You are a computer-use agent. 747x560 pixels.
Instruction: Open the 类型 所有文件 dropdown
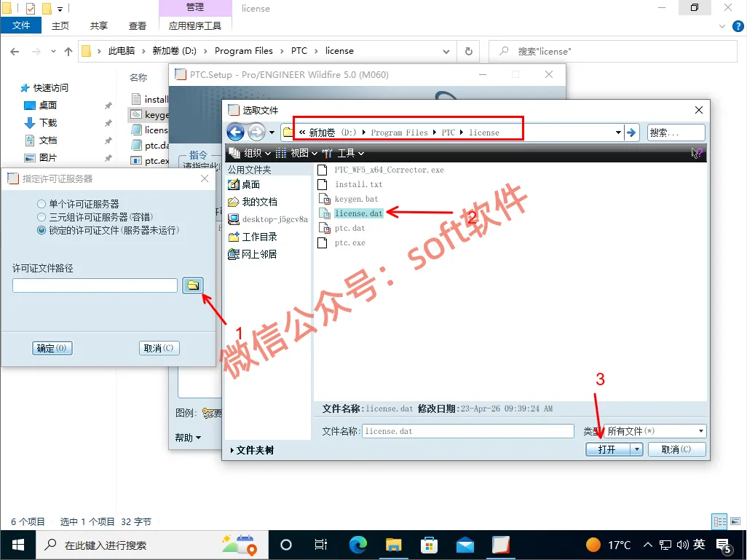655,431
